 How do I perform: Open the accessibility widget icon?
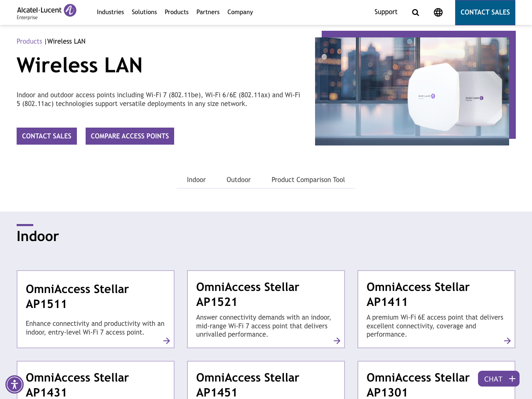(15, 384)
